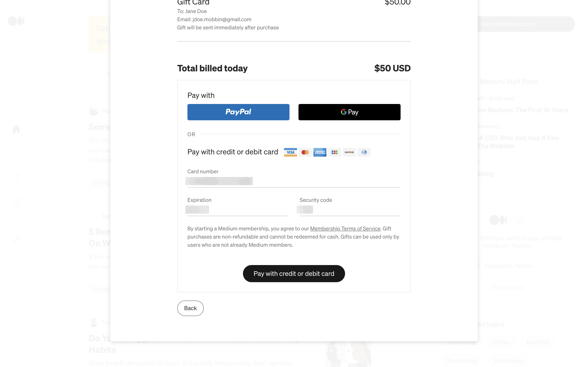Click the Mastercard icon
This screenshot has height=367, width=588.
point(305,152)
